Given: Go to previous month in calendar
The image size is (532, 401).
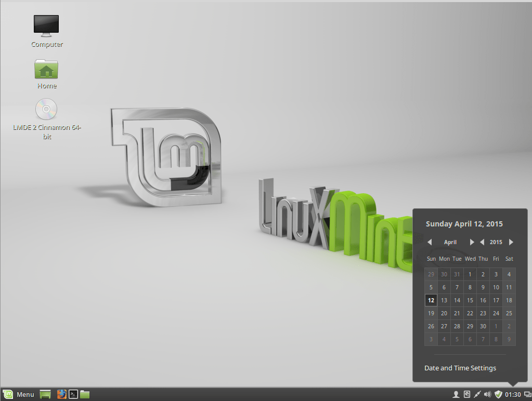Looking at the screenshot, I should tap(430, 242).
